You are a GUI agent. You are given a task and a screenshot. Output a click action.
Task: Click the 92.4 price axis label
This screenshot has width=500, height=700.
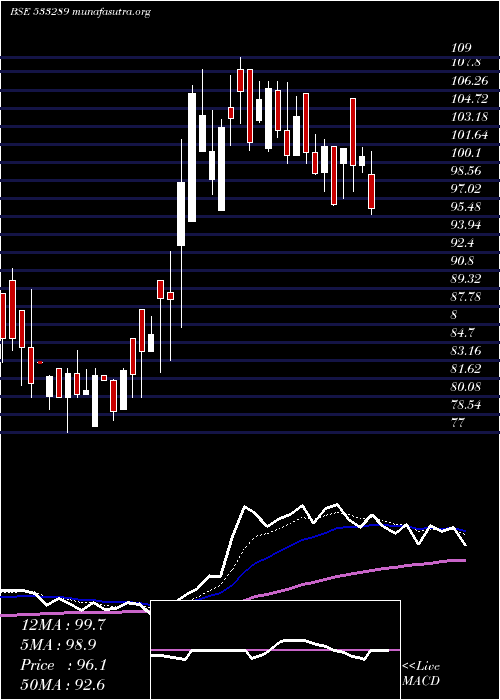(463, 243)
